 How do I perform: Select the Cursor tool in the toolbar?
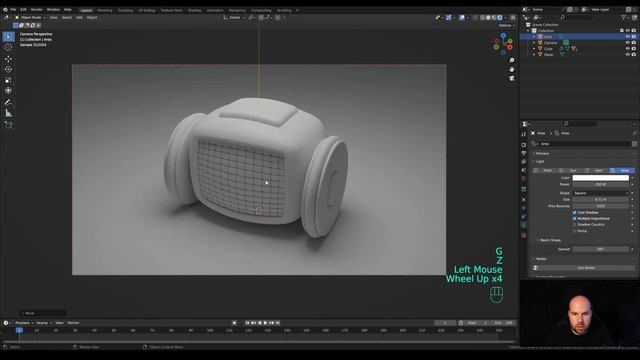[8, 47]
